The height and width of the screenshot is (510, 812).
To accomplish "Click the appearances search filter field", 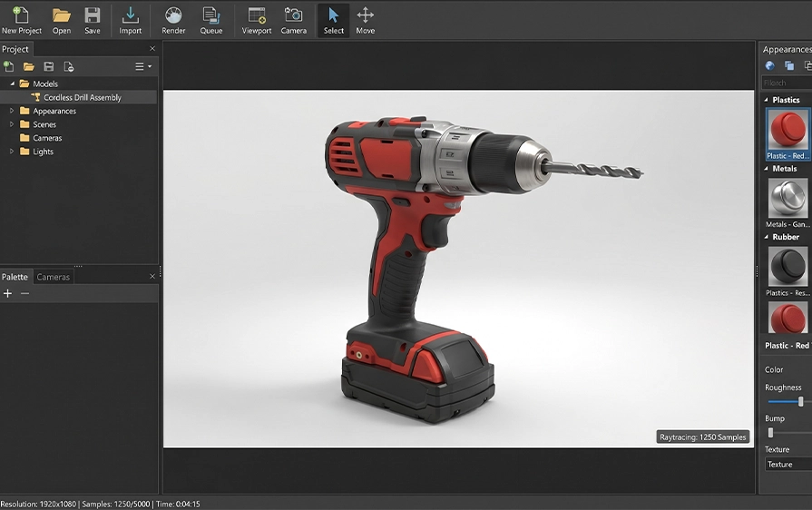I will pyautogui.click(x=787, y=83).
